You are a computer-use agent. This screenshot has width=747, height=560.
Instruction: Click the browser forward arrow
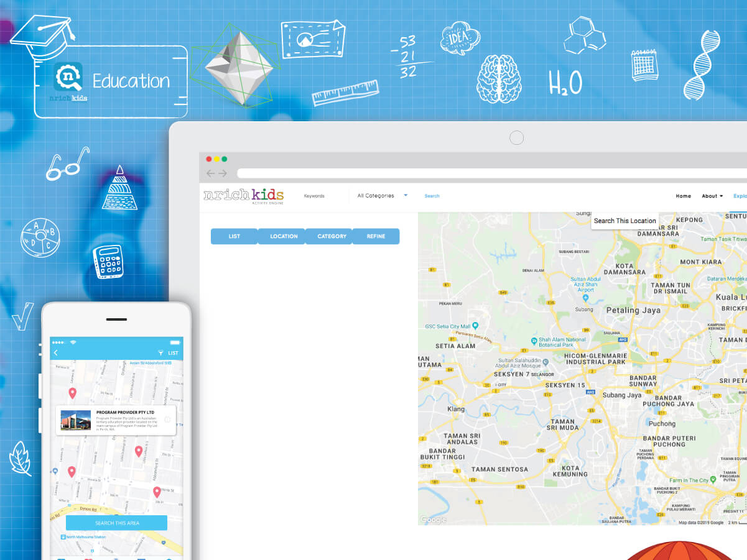pyautogui.click(x=223, y=173)
